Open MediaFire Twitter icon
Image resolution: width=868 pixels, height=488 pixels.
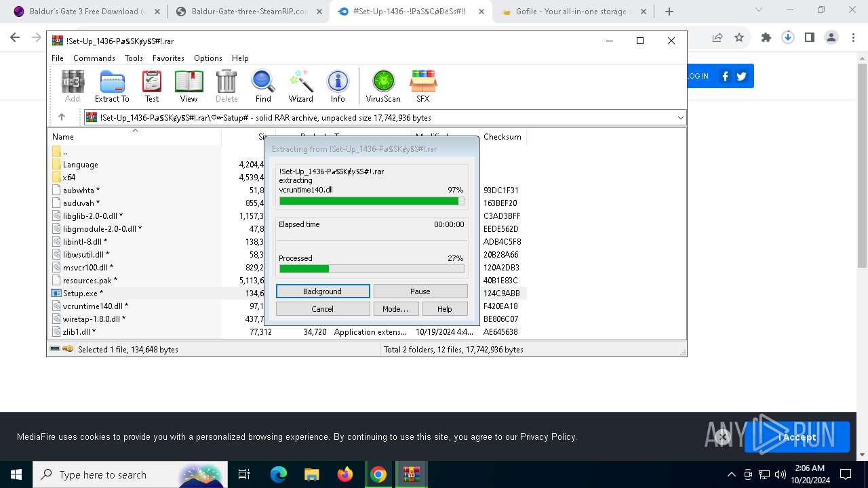tap(741, 76)
